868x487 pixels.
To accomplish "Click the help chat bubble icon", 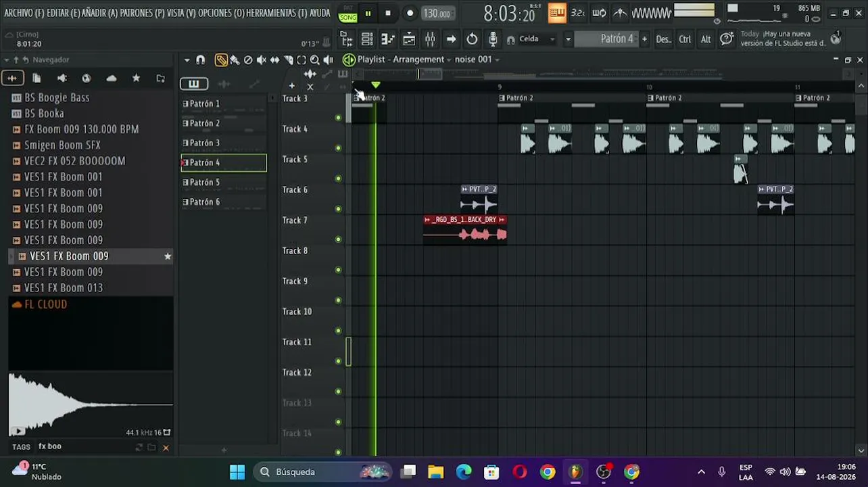I will (x=727, y=39).
